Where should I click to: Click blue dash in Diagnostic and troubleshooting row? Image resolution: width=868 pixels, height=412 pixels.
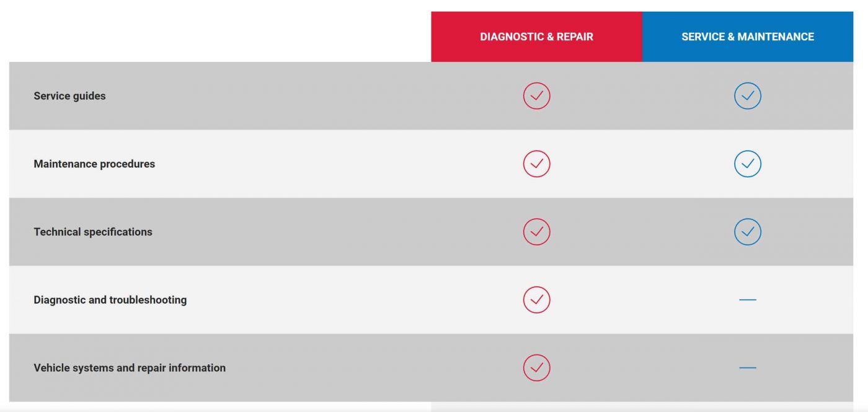pyautogui.click(x=748, y=300)
